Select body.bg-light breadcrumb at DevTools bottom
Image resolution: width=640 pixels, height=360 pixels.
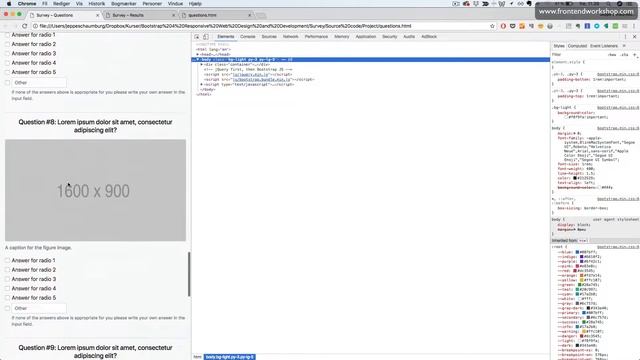(x=229, y=357)
